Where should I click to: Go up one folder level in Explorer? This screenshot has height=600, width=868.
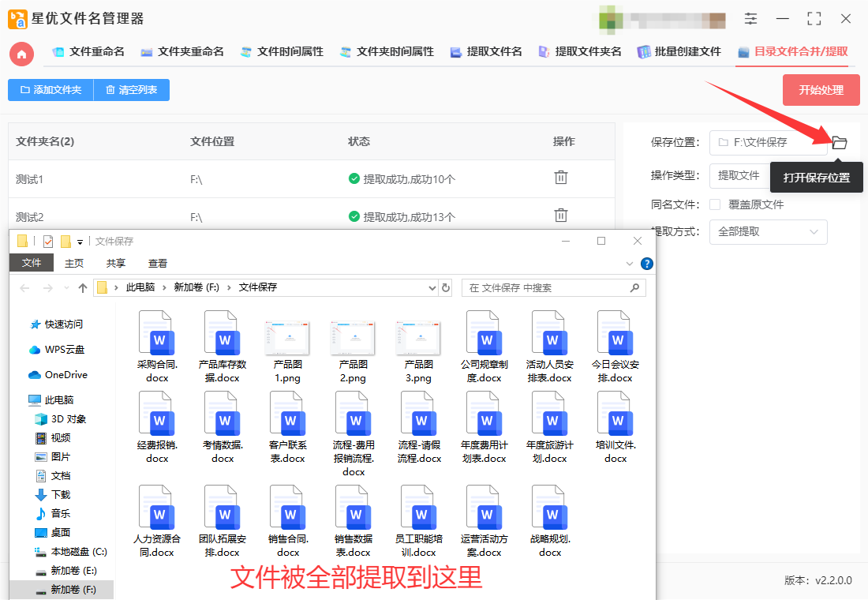pos(83,287)
